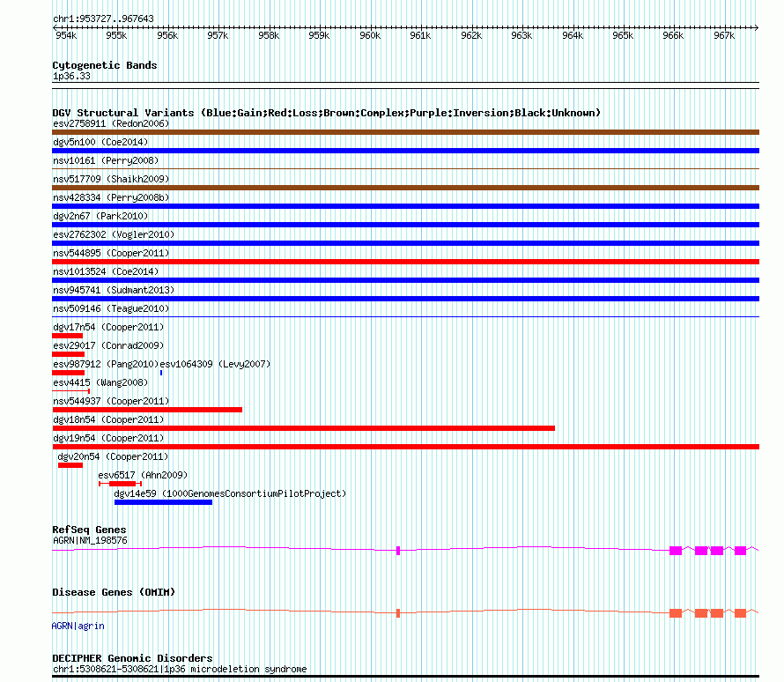Screen dimensions: 784x682
Task: Select variant esv987912 (Pang2010) label
Action: coord(106,364)
